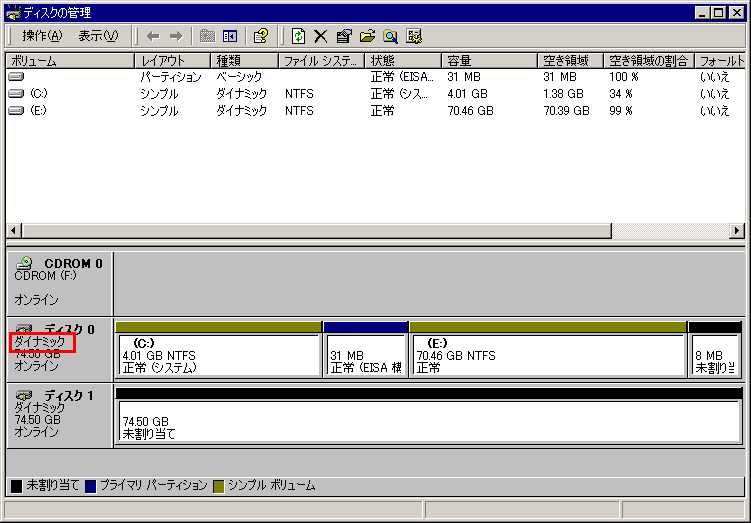
Task: Select the (E:) volume drive icon
Action: 16,111
